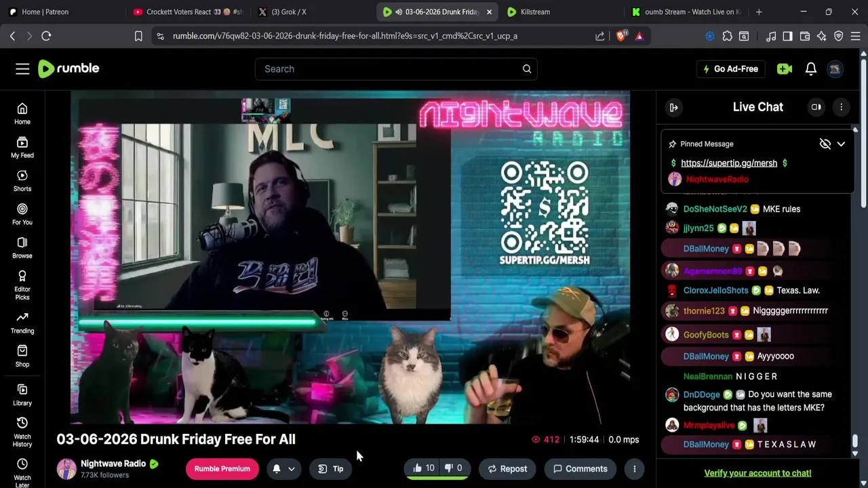The width and height of the screenshot is (868, 488).
Task: Dislike the video with thumbs down
Action: pos(453,468)
